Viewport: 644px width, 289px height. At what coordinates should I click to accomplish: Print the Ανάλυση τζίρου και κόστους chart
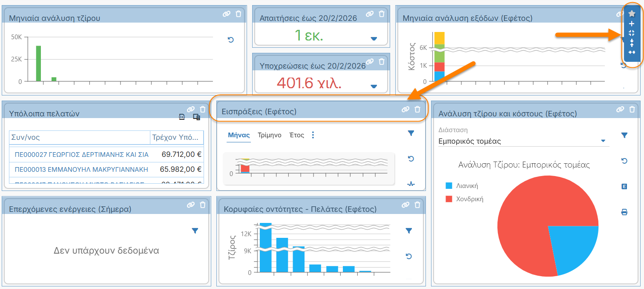[x=624, y=212]
